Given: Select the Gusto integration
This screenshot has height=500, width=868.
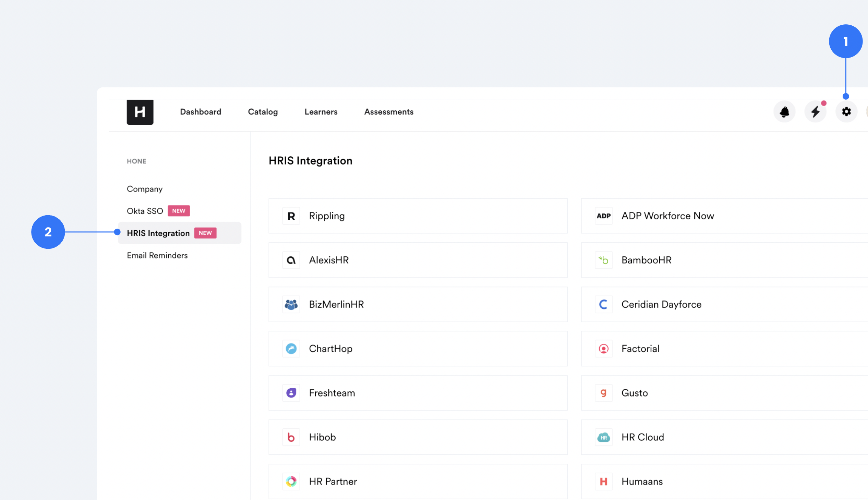Looking at the screenshot, I should 724,393.
